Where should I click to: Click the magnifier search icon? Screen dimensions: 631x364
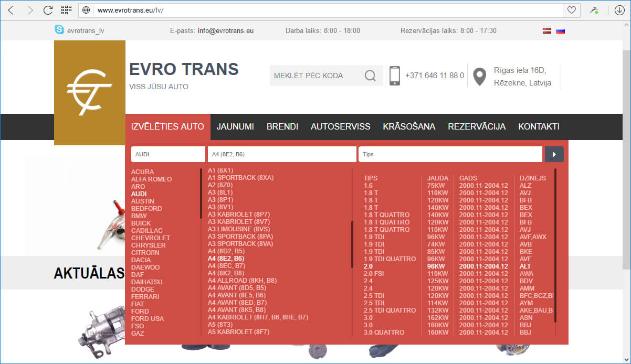pyautogui.click(x=370, y=76)
